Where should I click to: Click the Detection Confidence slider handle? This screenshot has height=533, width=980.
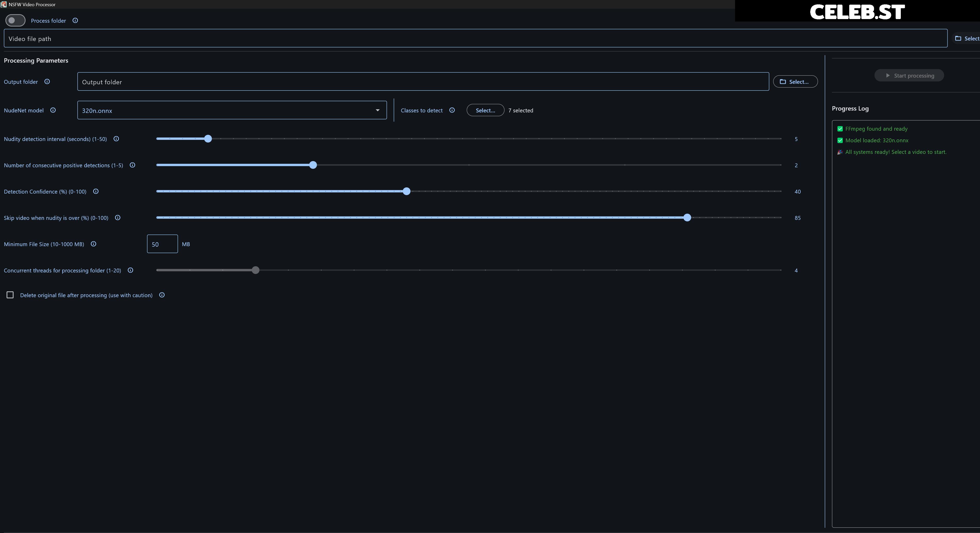(x=406, y=191)
